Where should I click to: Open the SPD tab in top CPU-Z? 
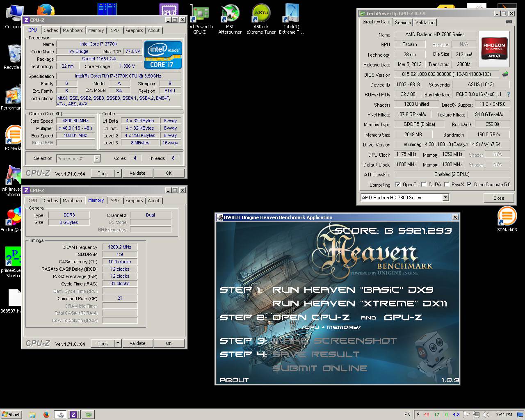coord(115,30)
